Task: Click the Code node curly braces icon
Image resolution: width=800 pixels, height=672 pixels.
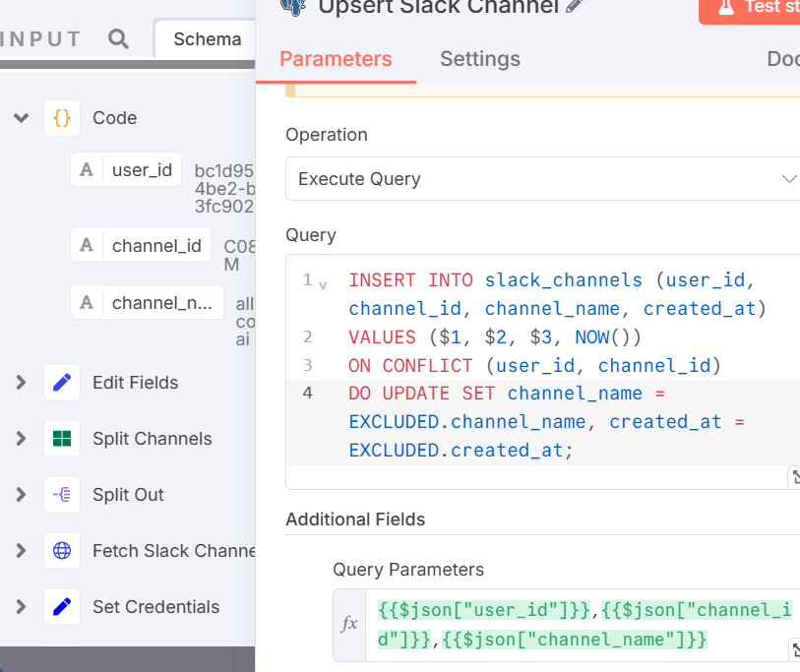Action: (x=62, y=118)
